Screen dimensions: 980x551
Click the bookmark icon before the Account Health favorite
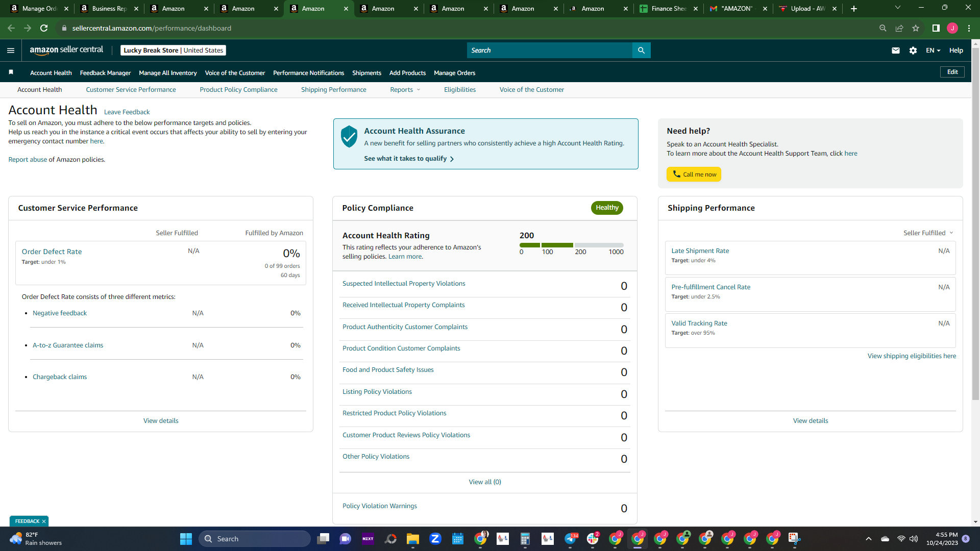11,72
